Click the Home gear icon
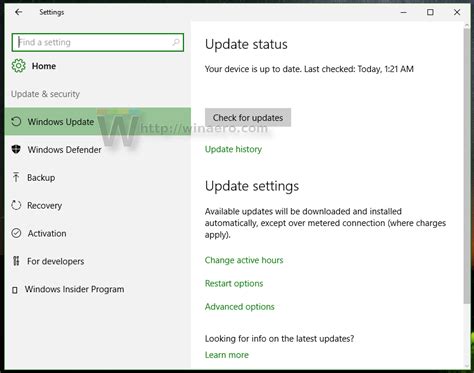 pos(18,66)
